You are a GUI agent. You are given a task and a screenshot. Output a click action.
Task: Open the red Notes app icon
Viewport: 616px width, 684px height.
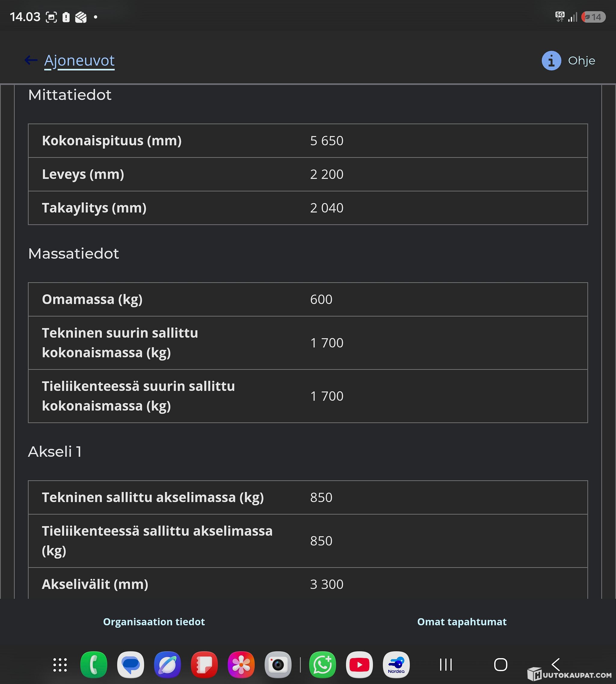(x=204, y=665)
